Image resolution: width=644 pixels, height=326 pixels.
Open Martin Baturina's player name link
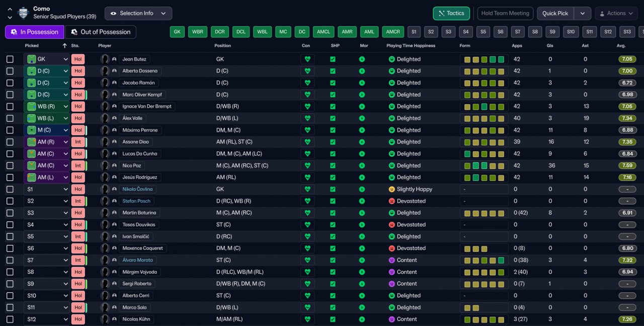[x=140, y=213]
